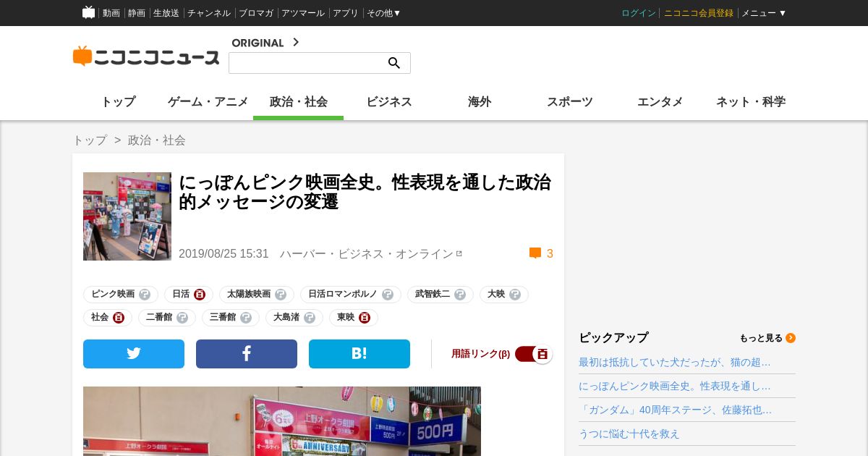Go to the ビジネス tab
The height and width of the screenshot is (456, 868).
pyautogui.click(x=389, y=102)
